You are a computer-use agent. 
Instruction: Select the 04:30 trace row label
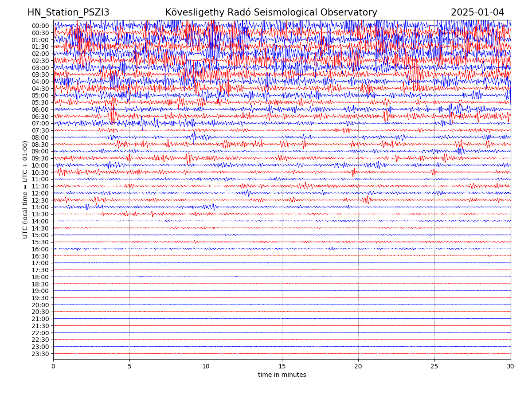pos(40,89)
